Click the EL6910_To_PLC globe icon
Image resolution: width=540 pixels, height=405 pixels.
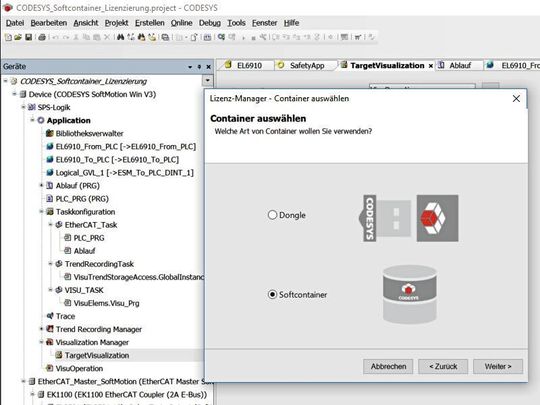point(50,159)
